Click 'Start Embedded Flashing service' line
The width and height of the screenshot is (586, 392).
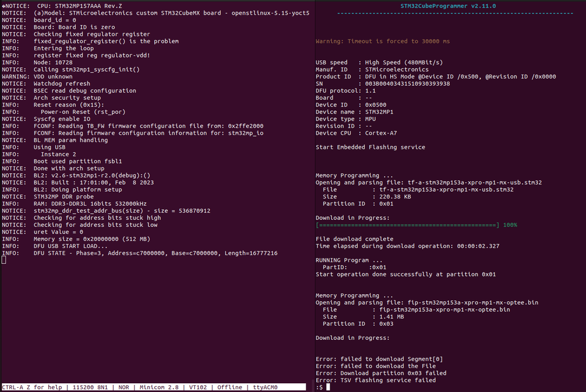pyautogui.click(x=370, y=148)
